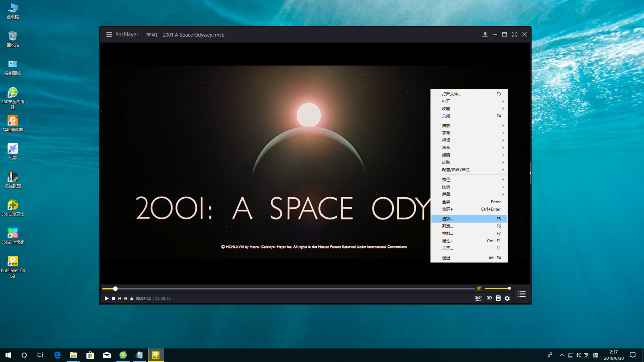Screen dimensions: 644x362
Task: Mute audio via the speaker icon
Action: [479, 288]
